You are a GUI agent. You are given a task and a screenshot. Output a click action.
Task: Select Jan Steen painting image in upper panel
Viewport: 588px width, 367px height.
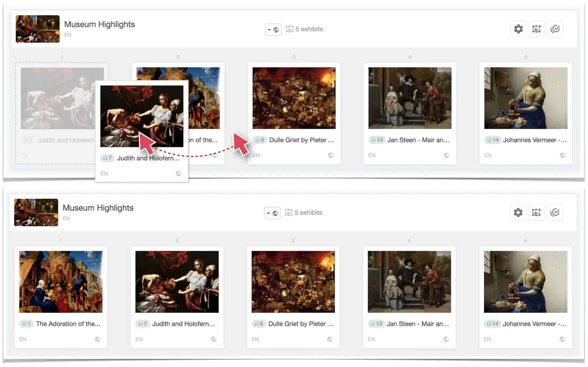[410, 98]
